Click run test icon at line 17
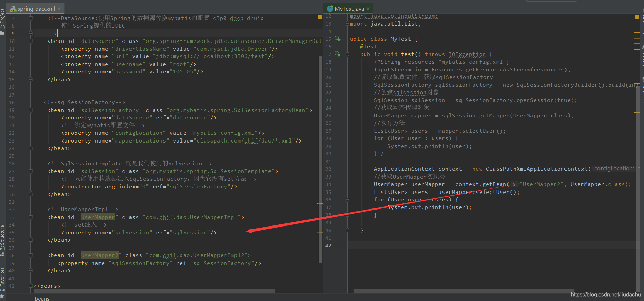Screen dimensions: 644x301 pos(337,54)
